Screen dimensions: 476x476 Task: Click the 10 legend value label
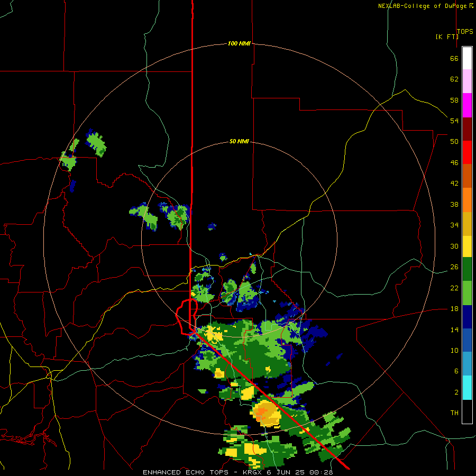454,350
